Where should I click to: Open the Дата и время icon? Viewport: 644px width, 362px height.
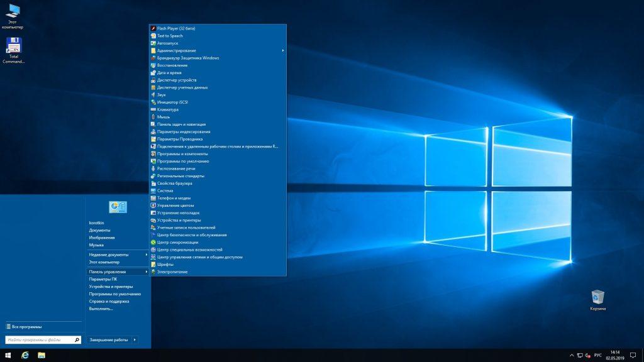coord(153,73)
